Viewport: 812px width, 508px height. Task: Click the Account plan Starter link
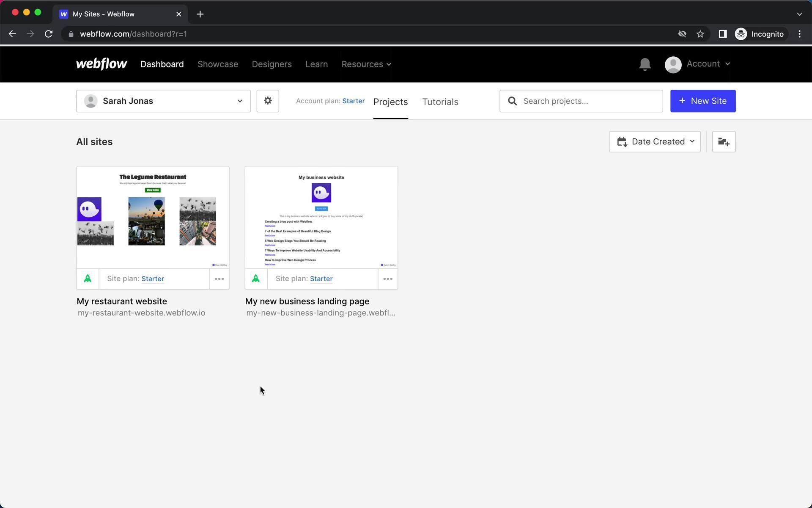pos(353,101)
